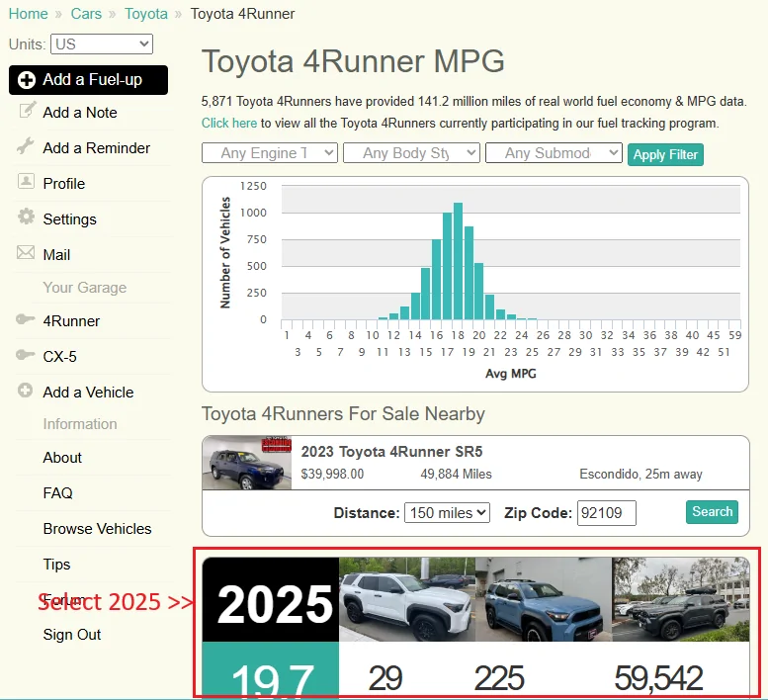
Task: Open Add a Reminder in sidebar
Action: click(x=97, y=148)
